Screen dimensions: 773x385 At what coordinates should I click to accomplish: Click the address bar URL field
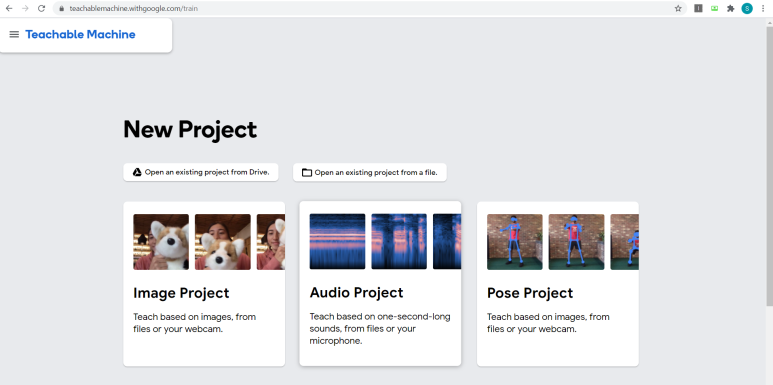coord(365,8)
